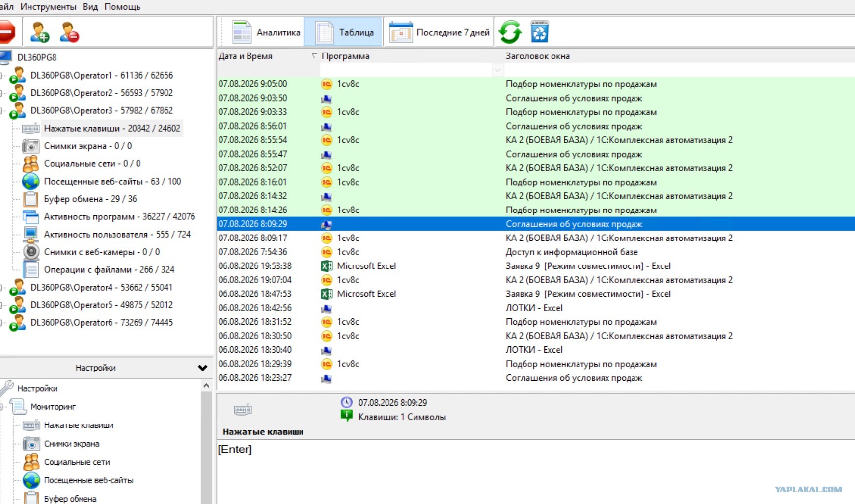Click the webcam icon for Снимки с веб-камеры

click(31, 252)
